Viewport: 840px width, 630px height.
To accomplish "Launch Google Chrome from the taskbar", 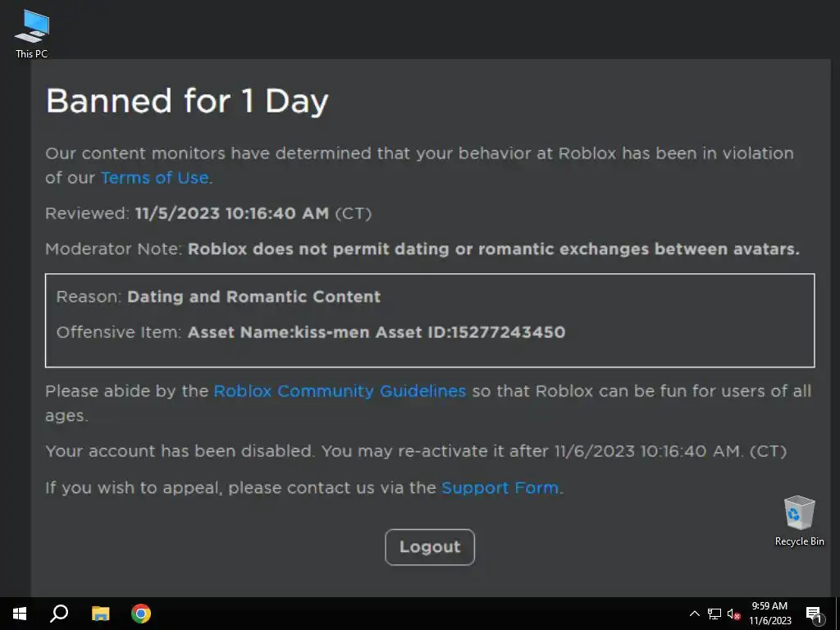I will click(141, 614).
